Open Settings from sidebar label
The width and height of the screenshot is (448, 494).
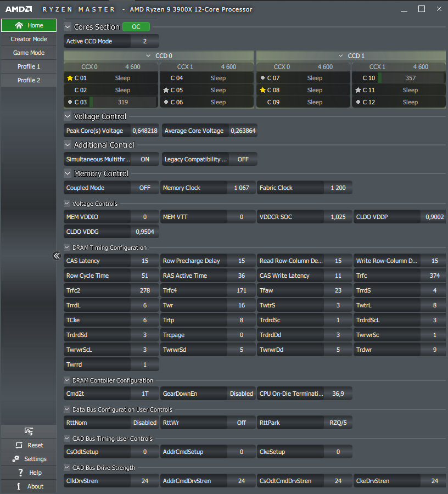[x=35, y=459]
